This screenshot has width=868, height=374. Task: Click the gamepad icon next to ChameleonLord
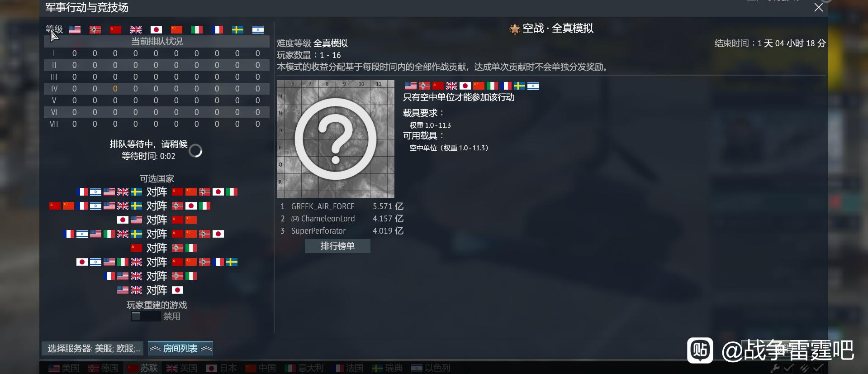click(x=295, y=219)
